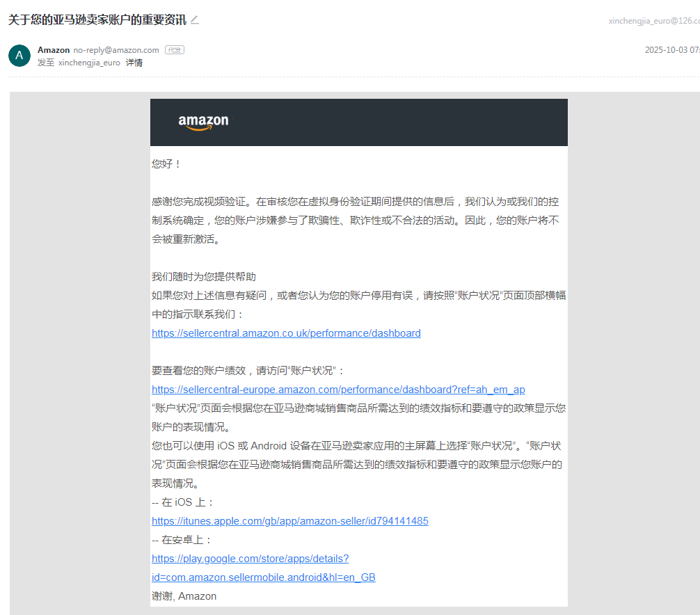Open the sellercentral.amazon.co.uk dashboard link
Viewport: 700px width, 615px height.
tap(286, 333)
